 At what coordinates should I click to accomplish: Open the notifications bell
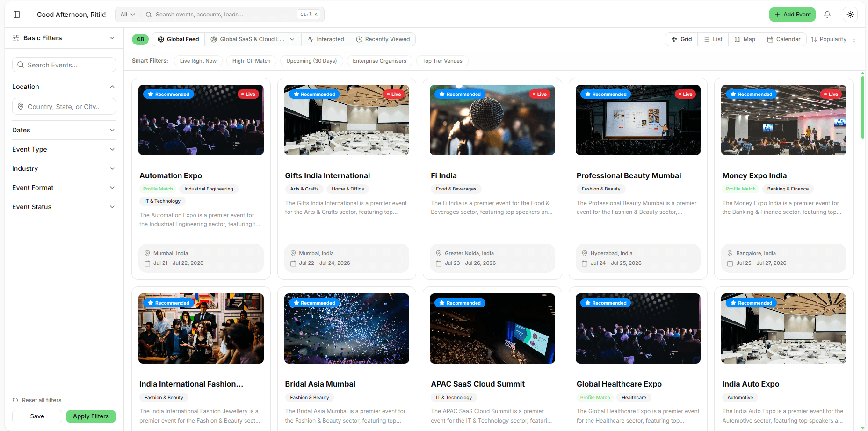pos(827,15)
